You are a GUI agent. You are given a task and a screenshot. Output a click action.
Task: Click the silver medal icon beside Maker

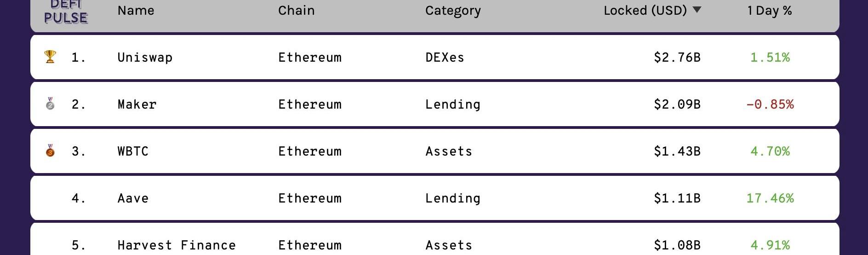pos(50,104)
